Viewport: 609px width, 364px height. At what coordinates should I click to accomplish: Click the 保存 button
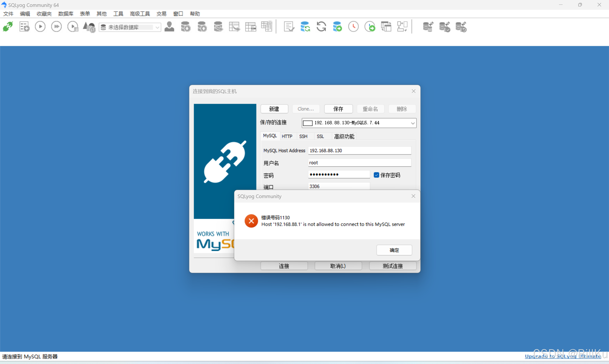(338, 109)
